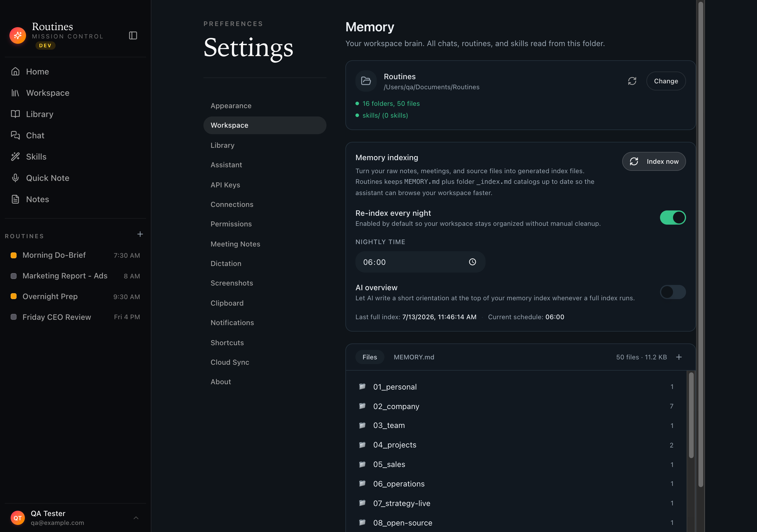Image resolution: width=757 pixels, height=532 pixels.
Task: Expand the 07_strategy-live folder
Action: pyautogui.click(x=516, y=503)
